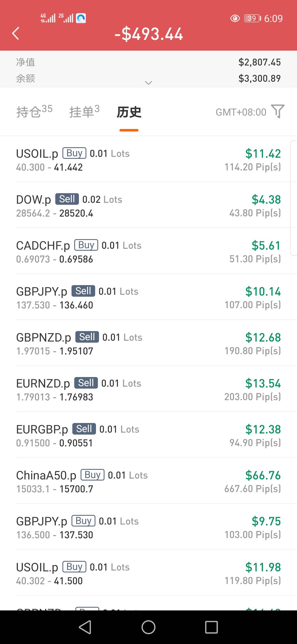Tap the side scroll handle on right edge
297x644 pixels.
293,198
